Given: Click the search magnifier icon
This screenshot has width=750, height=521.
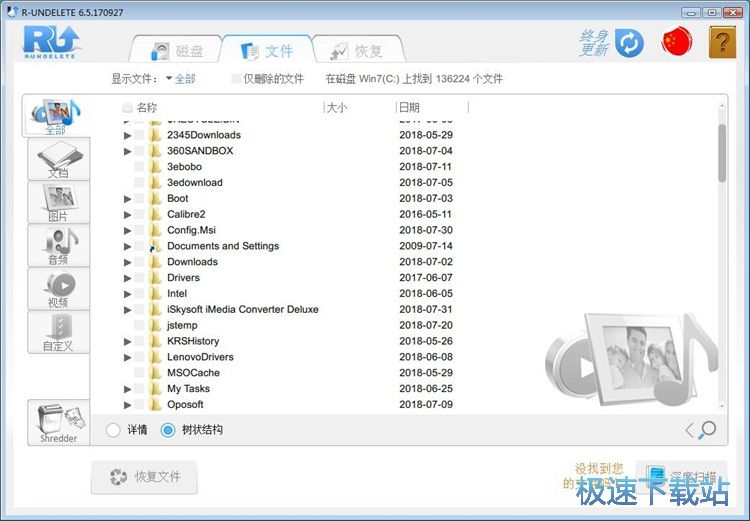Looking at the screenshot, I should coord(707,430).
